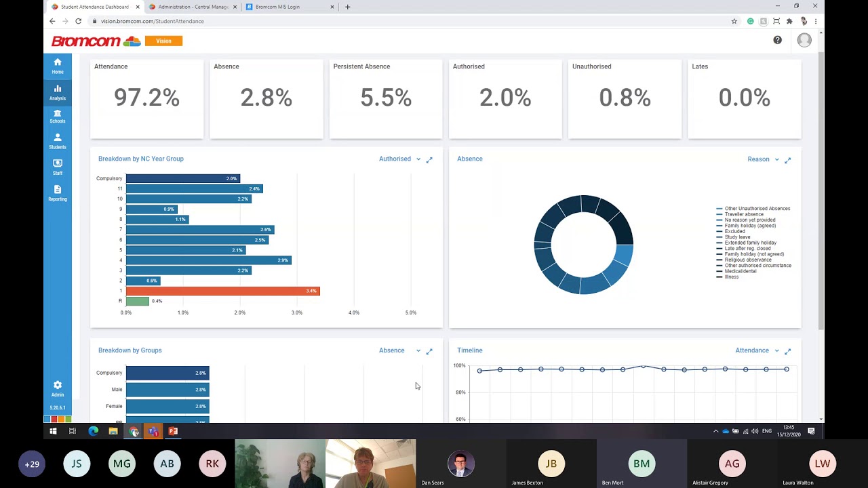868x488 pixels.
Task: Toggle Late after reg. closed legend entry
Action: 744,248
